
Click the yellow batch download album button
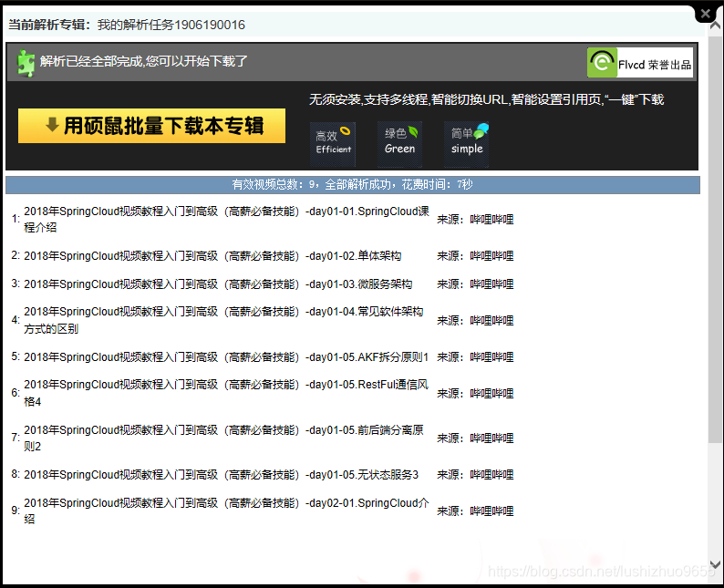[x=151, y=126]
